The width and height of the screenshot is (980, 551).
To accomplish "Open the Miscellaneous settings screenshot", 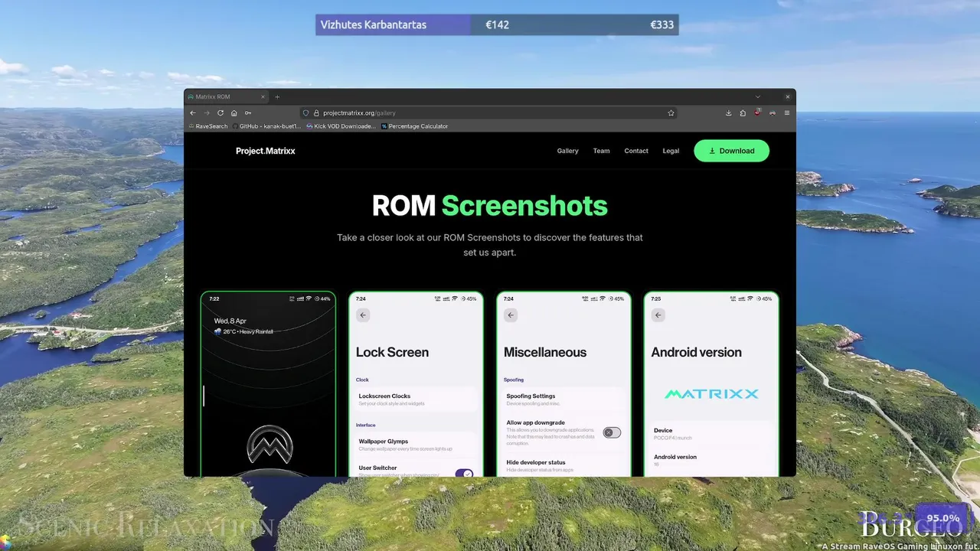I will click(x=563, y=384).
